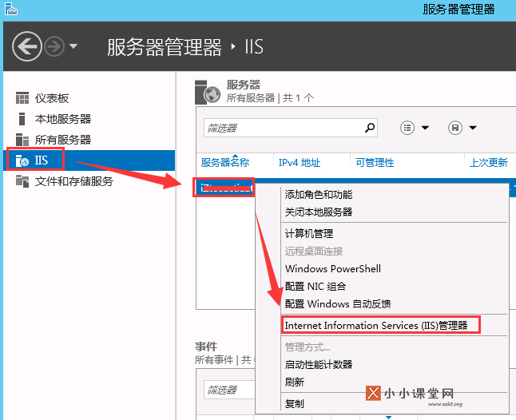The height and width of the screenshot is (420, 516).
Task: Select 本地服务器 in the sidebar
Action: pyautogui.click(x=63, y=119)
